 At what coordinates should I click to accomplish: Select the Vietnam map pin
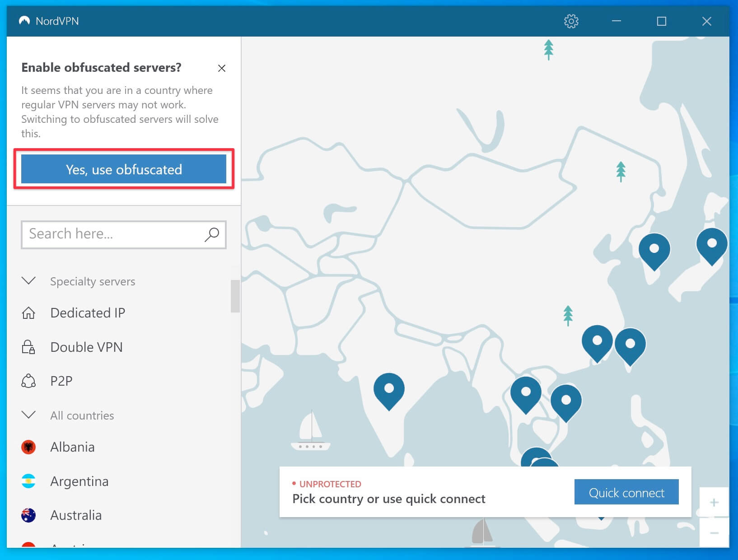(566, 403)
